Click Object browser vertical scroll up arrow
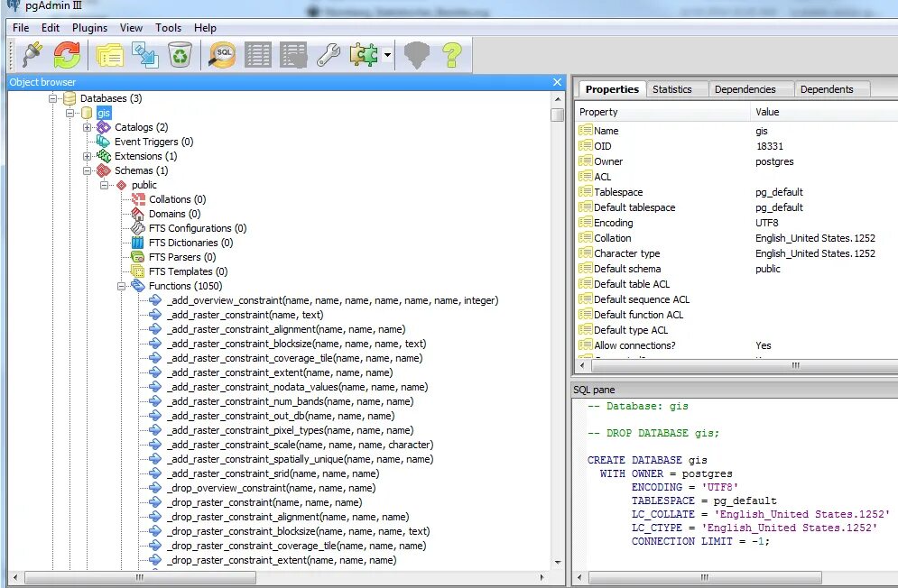Viewport: 898px width, 588px height. point(557,99)
